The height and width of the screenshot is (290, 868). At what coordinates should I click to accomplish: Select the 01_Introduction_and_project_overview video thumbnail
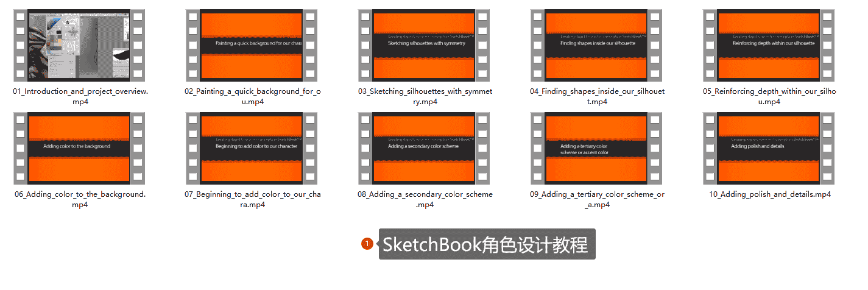click(79, 46)
